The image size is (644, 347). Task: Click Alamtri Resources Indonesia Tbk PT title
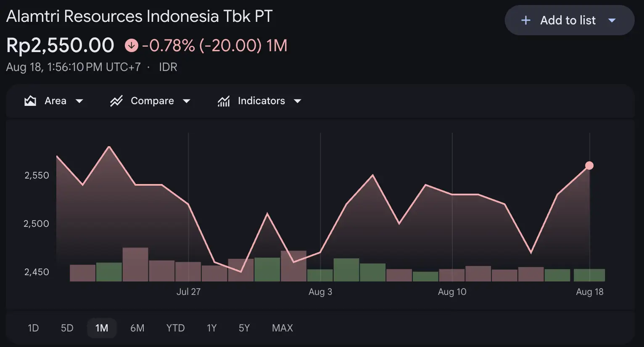140,16
